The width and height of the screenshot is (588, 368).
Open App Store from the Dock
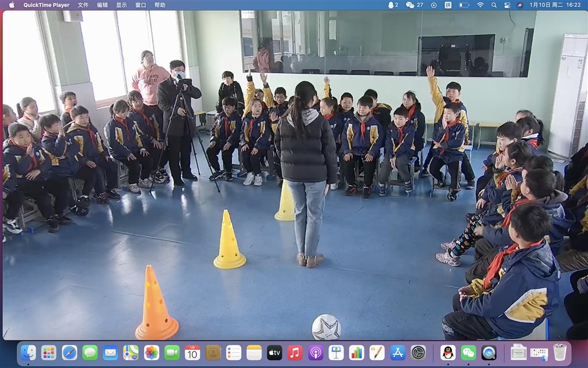(x=397, y=353)
